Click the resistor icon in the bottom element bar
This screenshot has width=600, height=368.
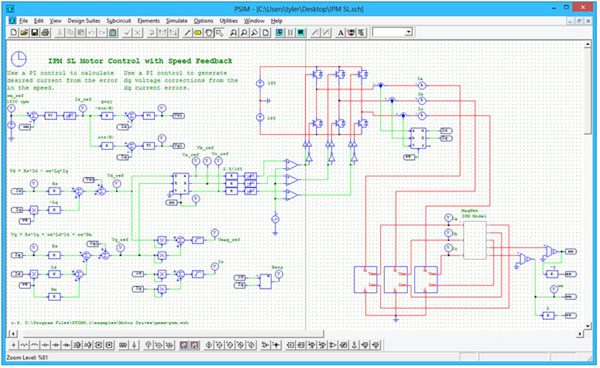tap(24, 345)
